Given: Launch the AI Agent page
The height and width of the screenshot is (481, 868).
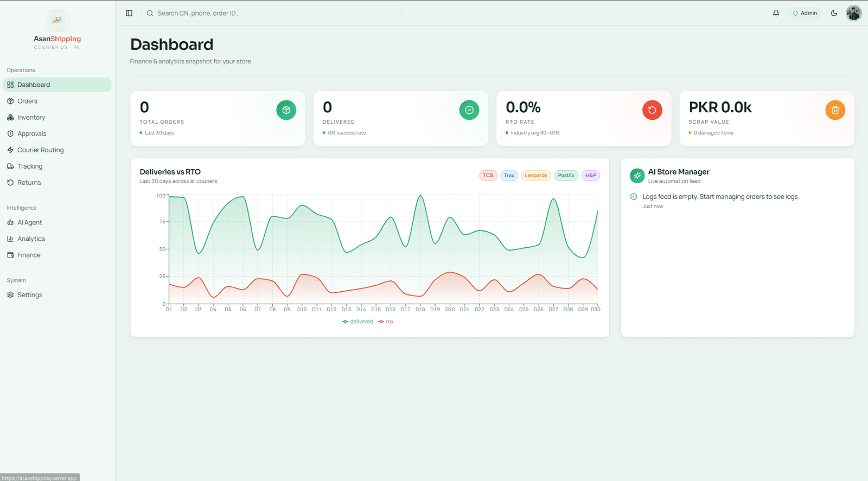Looking at the screenshot, I should pyautogui.click(x=58, y=222).
